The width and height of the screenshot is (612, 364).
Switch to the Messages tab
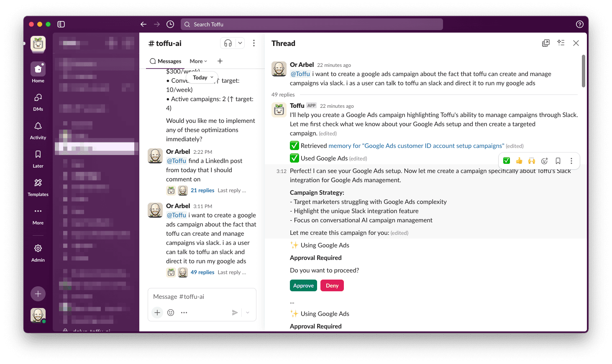[x=166, y=61]
